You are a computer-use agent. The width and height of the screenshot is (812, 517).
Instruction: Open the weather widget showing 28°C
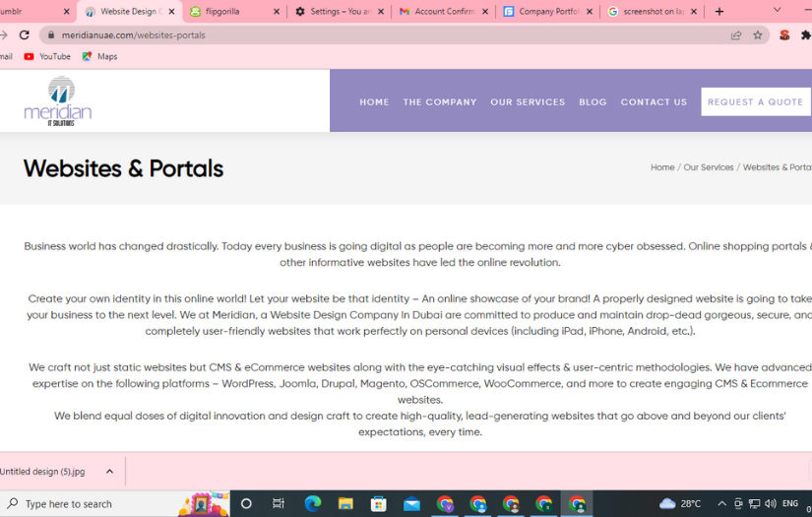coord(680,503)
